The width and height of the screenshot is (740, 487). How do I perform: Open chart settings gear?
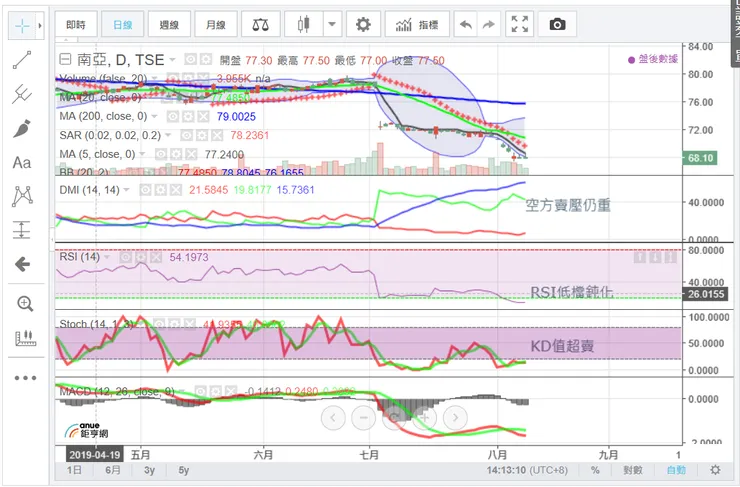coord(363,24)
